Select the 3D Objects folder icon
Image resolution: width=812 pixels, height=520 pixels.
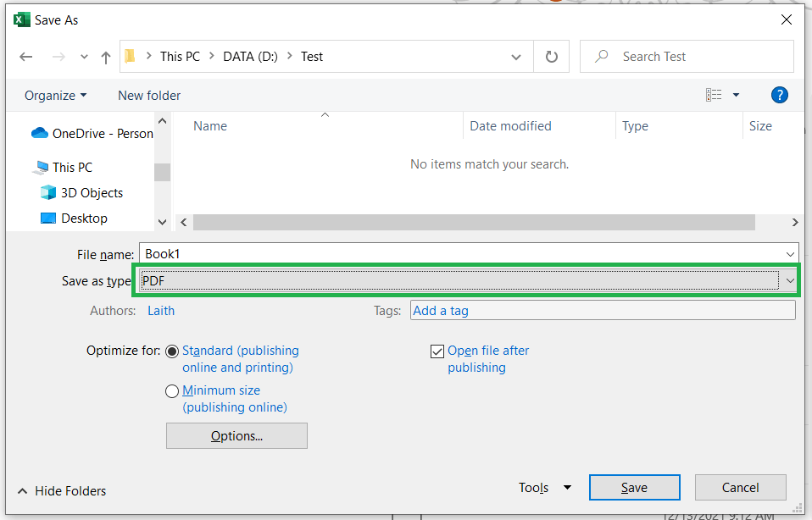point(48,193)
